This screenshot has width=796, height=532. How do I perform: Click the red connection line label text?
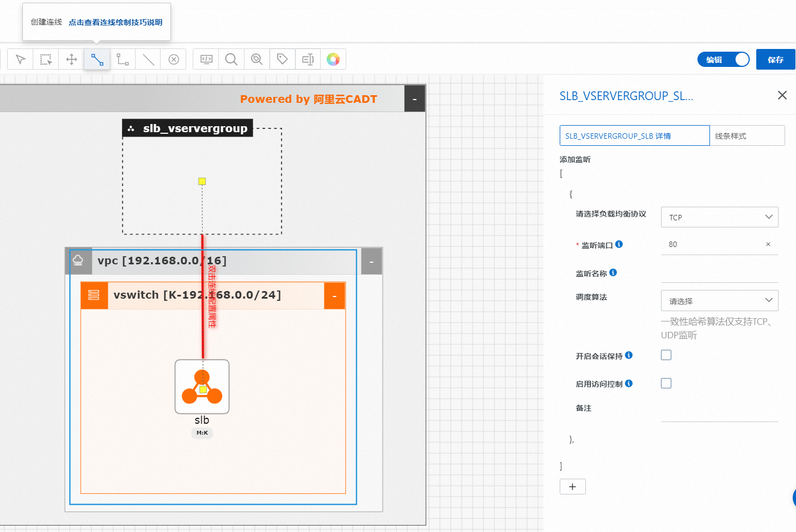[x=212, y=296]
